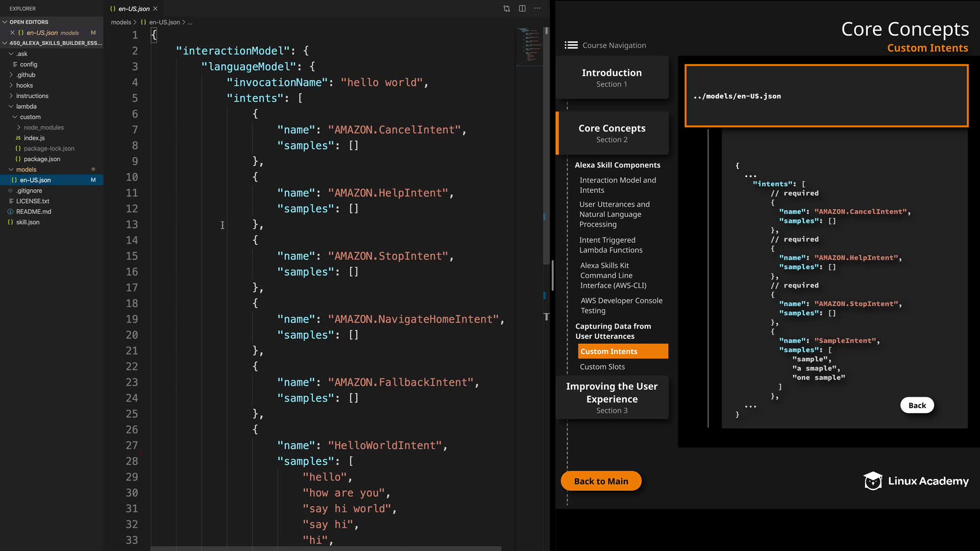980x551 pixels.
Task: Close en-US.json in Open Editors list
Action: [12, 33]
